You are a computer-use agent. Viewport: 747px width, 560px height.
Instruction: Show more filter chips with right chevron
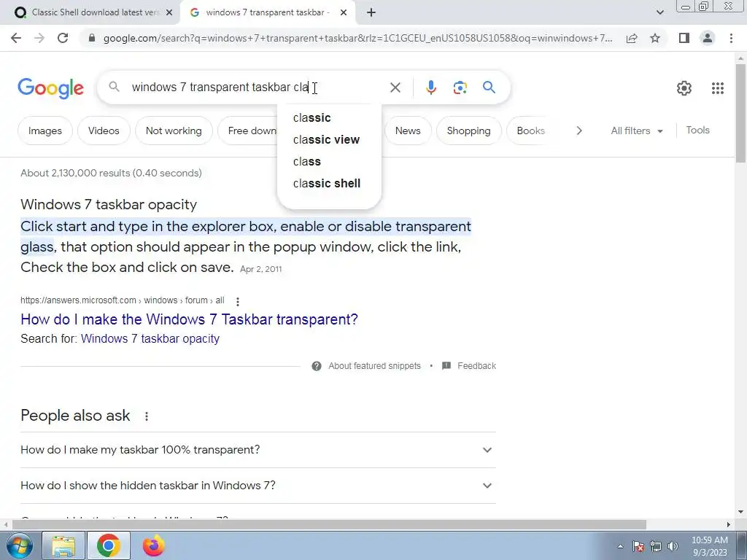point(578,131)
